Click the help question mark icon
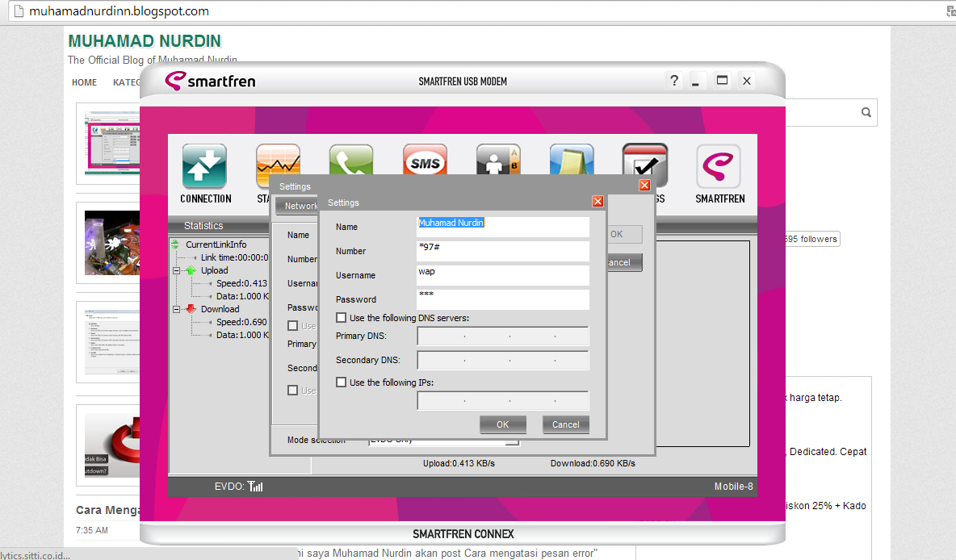Viewport: 956px width, 560px height. (x=673, y=81)
